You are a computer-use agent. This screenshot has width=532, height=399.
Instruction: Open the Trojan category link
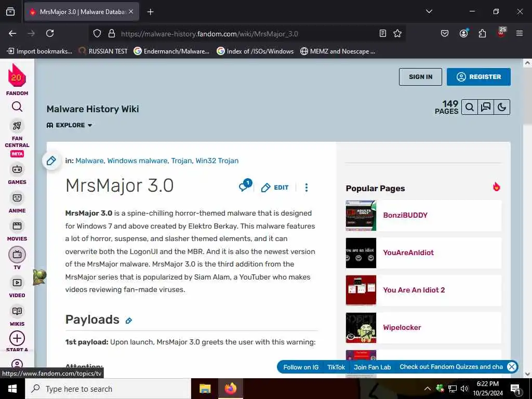click(181, 161)
